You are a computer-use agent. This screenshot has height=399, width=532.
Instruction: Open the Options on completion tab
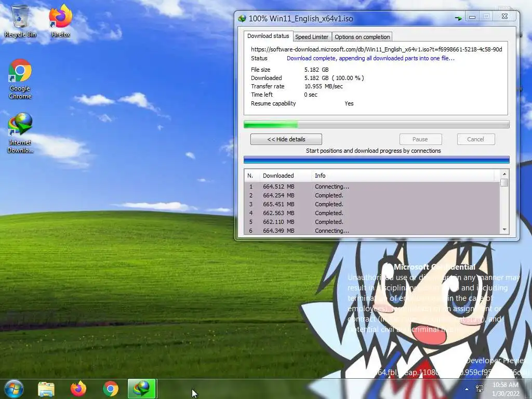362,37
